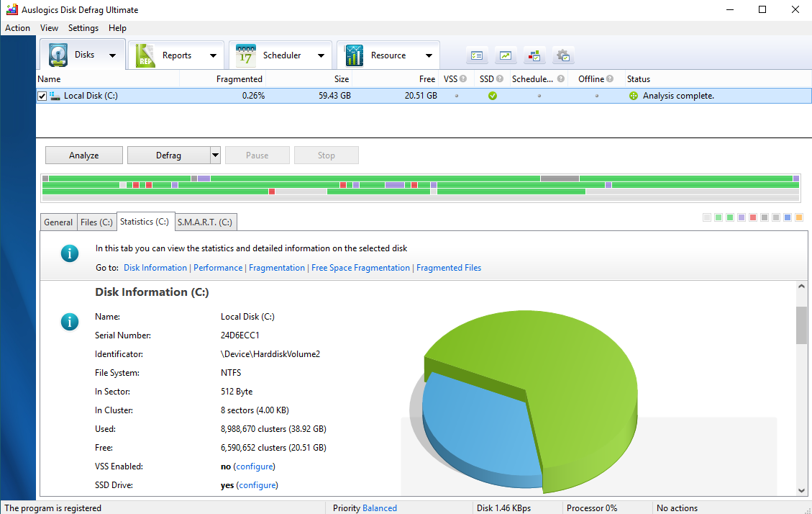
Task: Go to the Performance link
Action: [218, 268]
